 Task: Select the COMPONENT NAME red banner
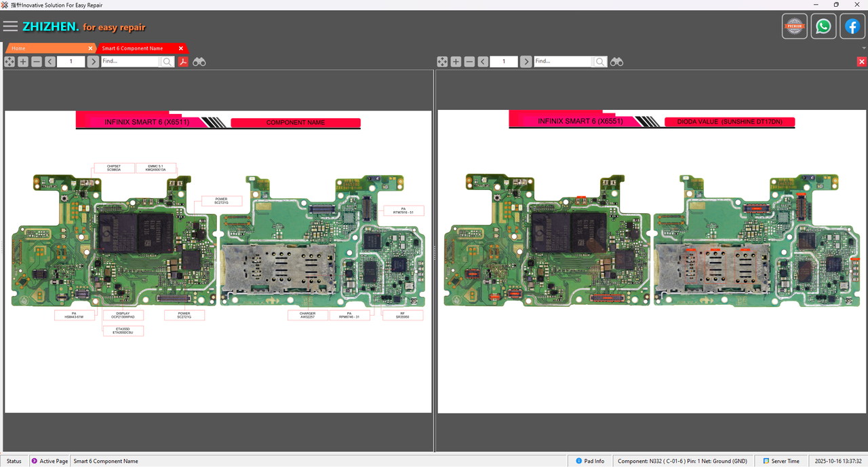click(x=296, y=123)
